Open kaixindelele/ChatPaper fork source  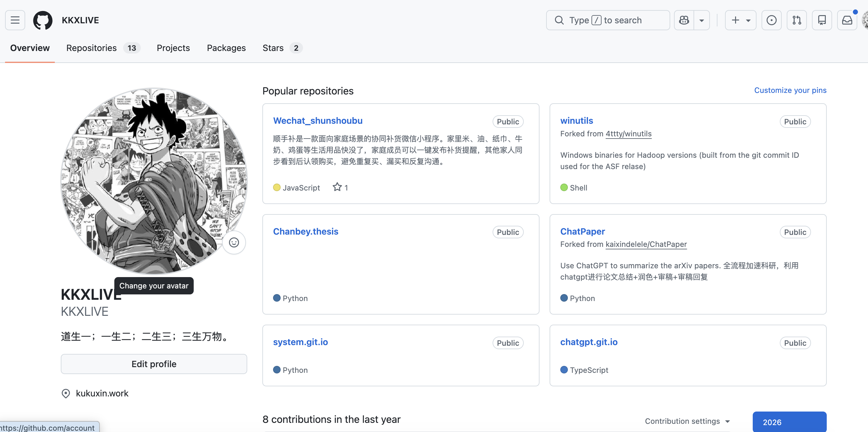click(x=646, y=244)
